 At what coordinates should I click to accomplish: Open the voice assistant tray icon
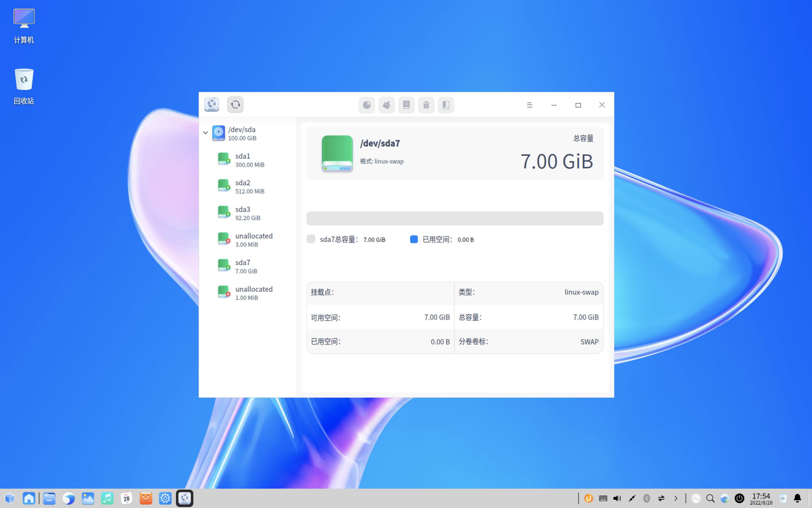(x=725, y=498)
